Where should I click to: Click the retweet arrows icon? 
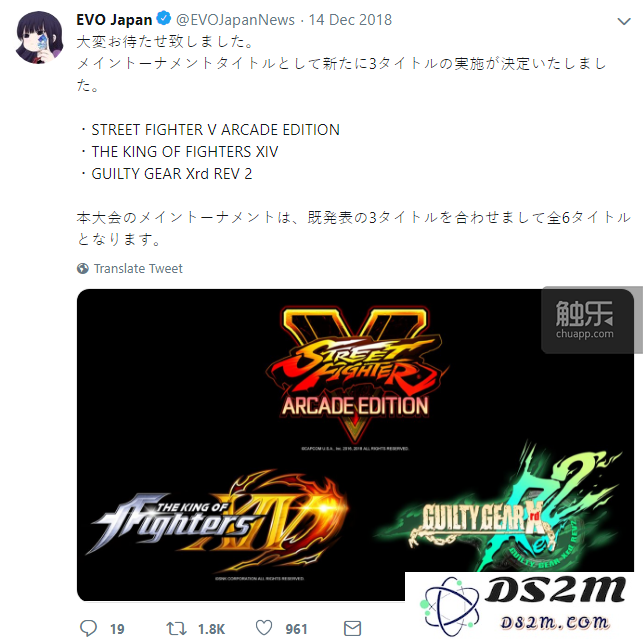pos(176,629)
